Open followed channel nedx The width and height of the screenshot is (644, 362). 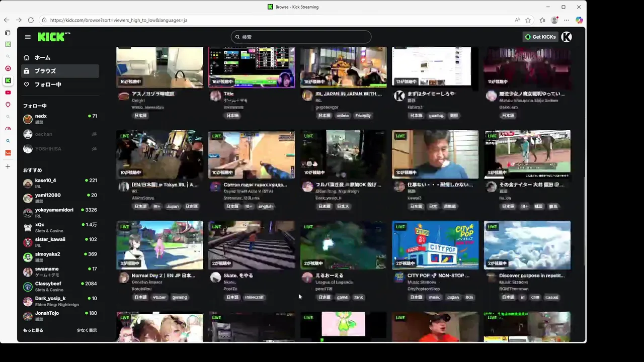click(60, 119)
